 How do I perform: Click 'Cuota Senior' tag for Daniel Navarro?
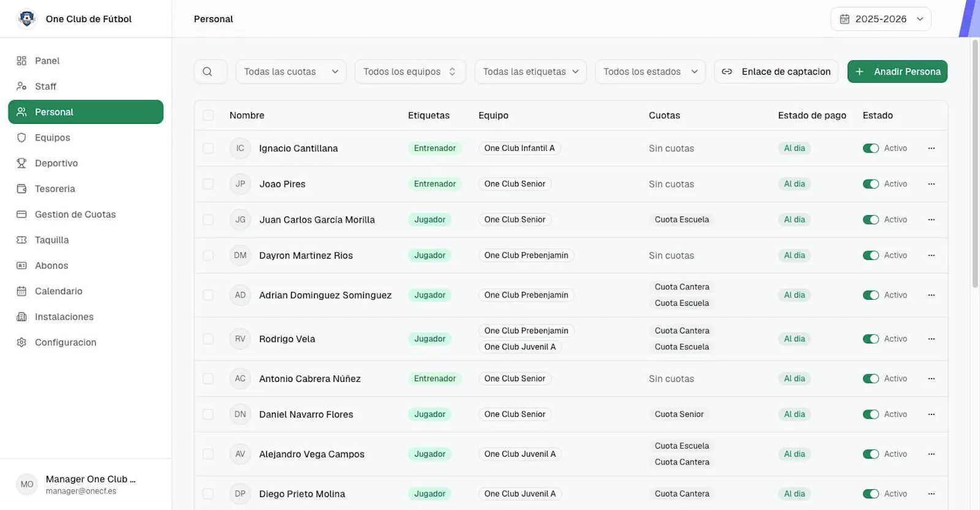(679, 414)
